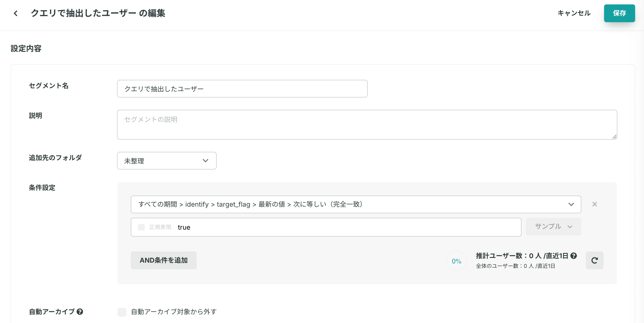Screen dimensions: 644x323
Task: Click the chevron arrow of condition selector
Action: pos(571,204)
